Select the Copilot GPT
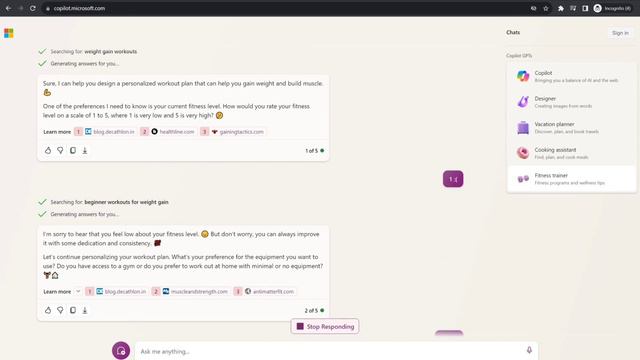This screenshot has height=360, width=640. coord(571,76)
